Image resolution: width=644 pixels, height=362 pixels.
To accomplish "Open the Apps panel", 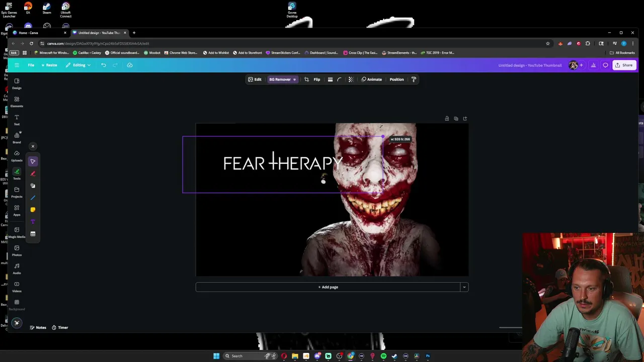I will point(17,210).
